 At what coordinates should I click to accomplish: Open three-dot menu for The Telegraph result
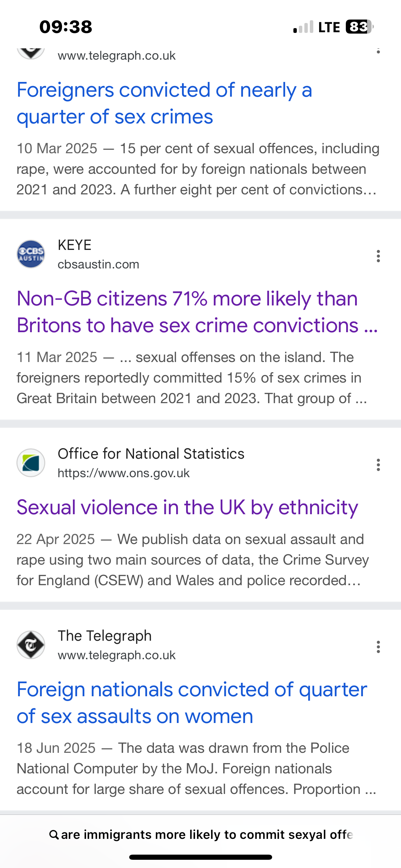[378, 647]
